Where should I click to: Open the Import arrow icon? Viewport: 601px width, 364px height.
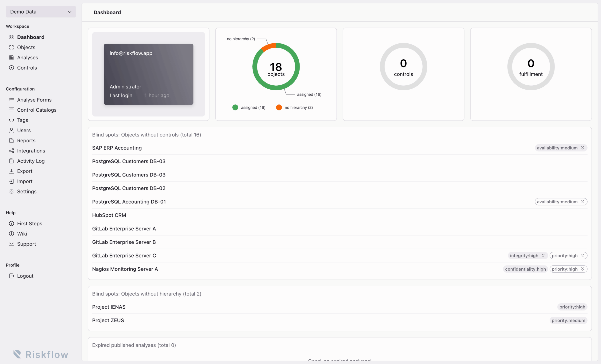pyautogui.click(x=12, y=181)
